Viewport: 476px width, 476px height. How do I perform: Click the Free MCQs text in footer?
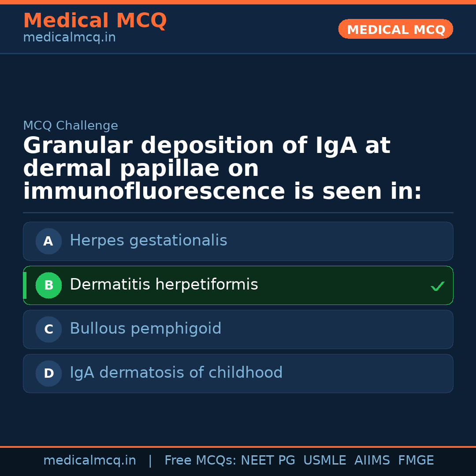pos(201,461)
